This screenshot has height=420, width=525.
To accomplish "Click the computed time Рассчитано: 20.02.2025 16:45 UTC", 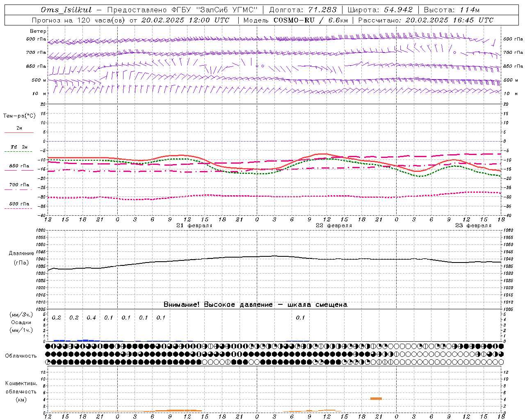I will pyautogui.click(x=426, y=20).
